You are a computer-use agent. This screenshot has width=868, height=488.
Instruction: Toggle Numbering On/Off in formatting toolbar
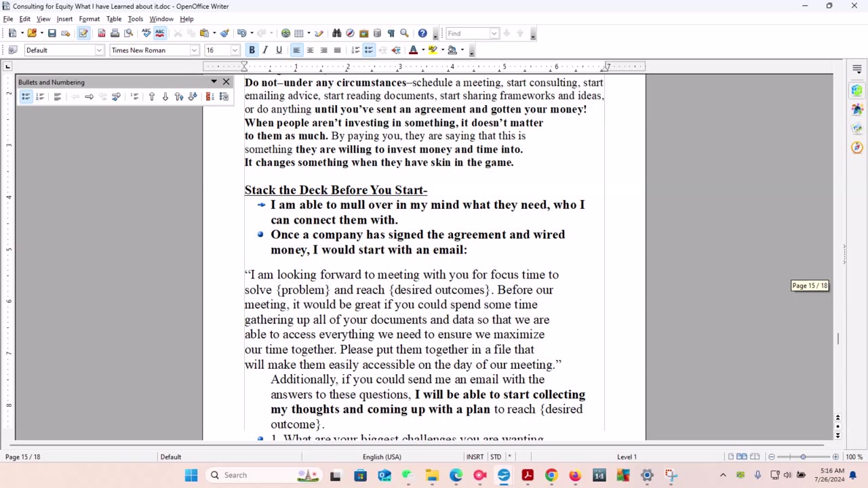tap(355, 50)
